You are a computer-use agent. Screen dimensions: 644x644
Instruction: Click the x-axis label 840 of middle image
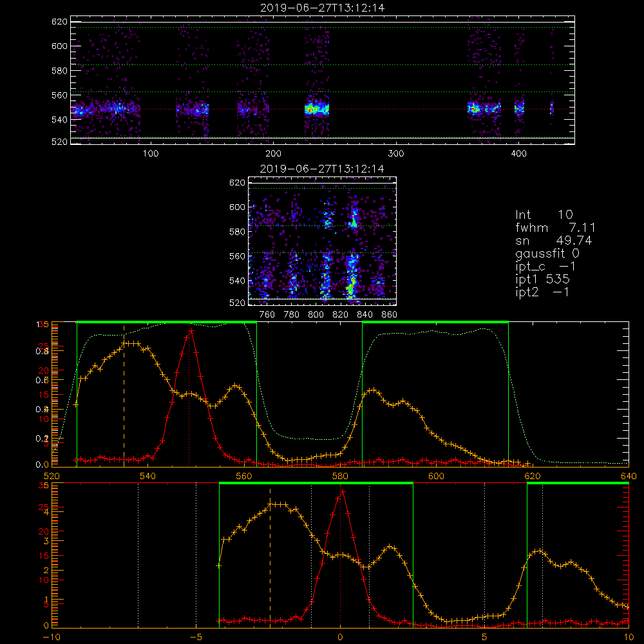365,315
